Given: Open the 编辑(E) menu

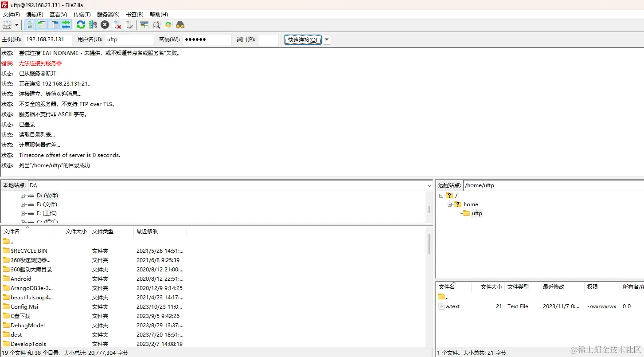Looking at the screenshot, I should click(x=35, y=15).
